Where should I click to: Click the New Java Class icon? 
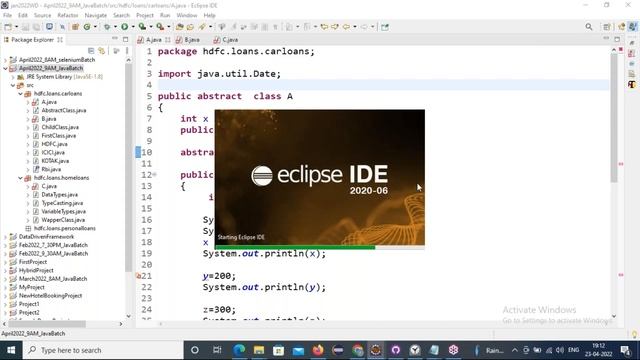pos(87,27)
